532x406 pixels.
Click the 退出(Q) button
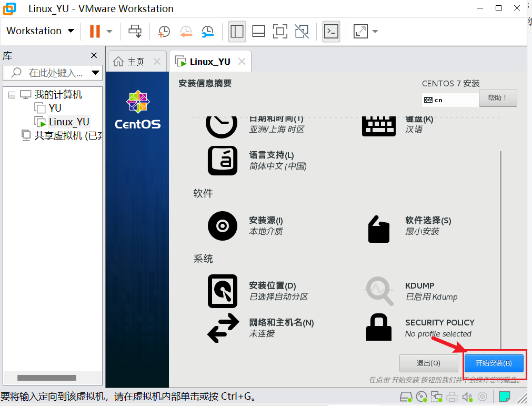428,363
